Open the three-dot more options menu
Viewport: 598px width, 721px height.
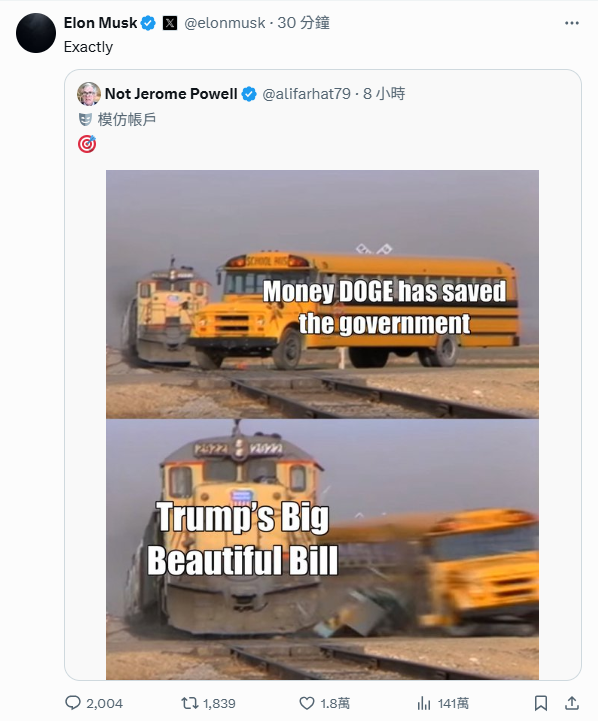(x=571, y=23)
